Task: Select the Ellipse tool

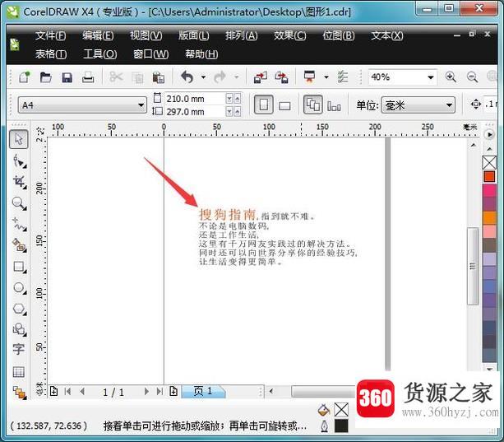Action: (19, 288)
